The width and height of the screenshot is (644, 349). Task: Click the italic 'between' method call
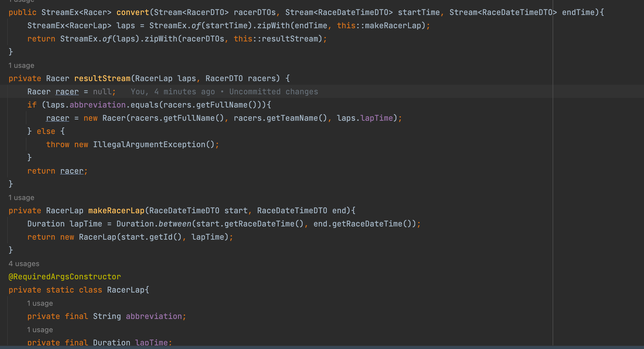(x=175, y=224)
